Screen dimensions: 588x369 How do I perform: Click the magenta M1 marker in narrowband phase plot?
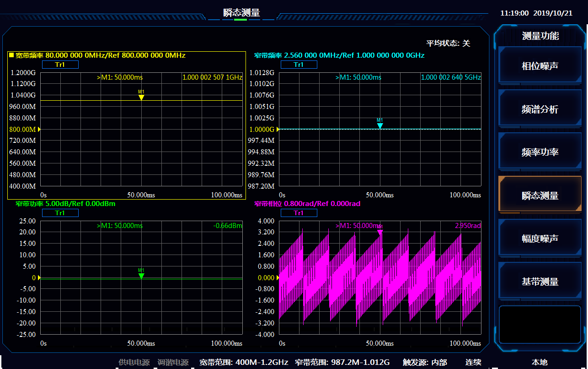pos(380,232)
